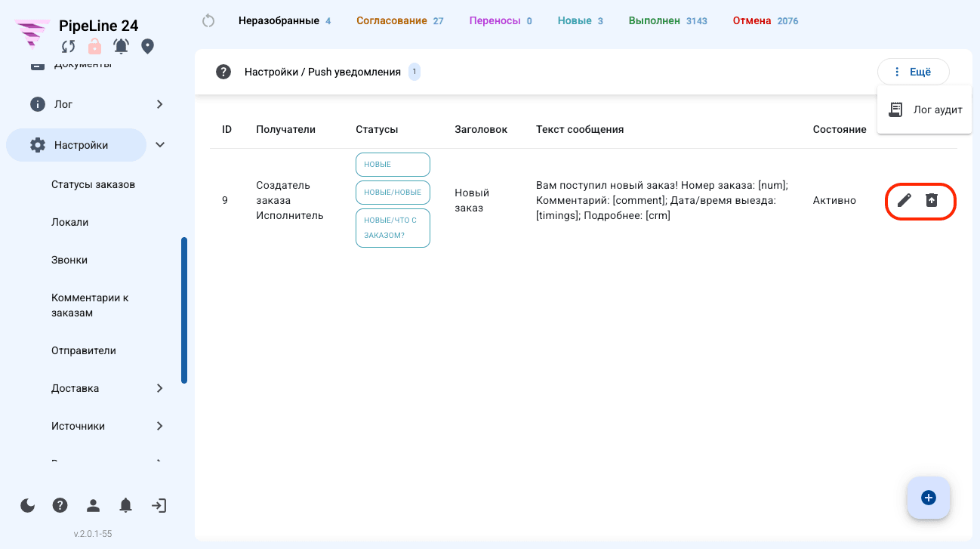Log out using the exit icon
Image resolution: width=980 pixels, height=549 pixels.
[x=159, y=506]
